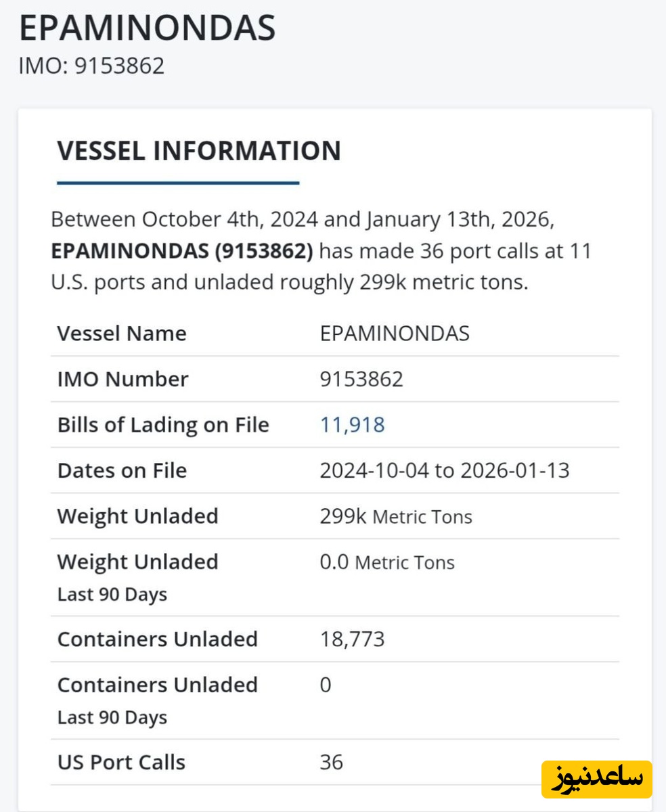
Task: Select the Vessel Name row label
Action: [x=122, y=334]
